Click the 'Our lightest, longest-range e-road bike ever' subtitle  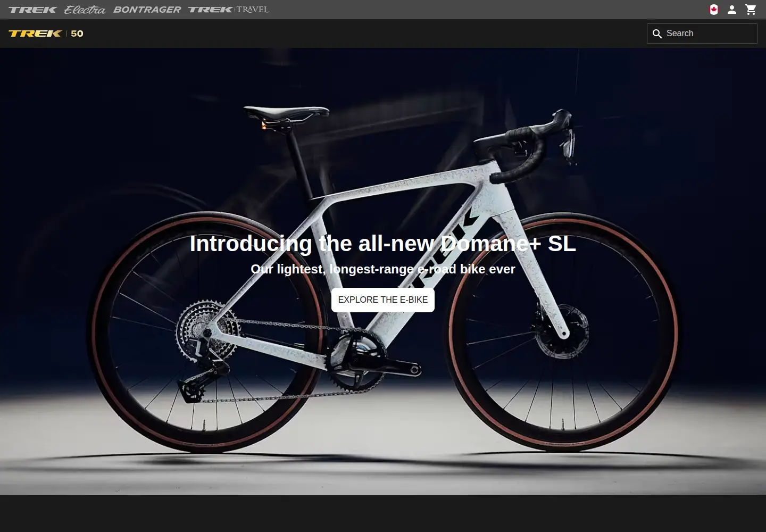coord(383,269)
